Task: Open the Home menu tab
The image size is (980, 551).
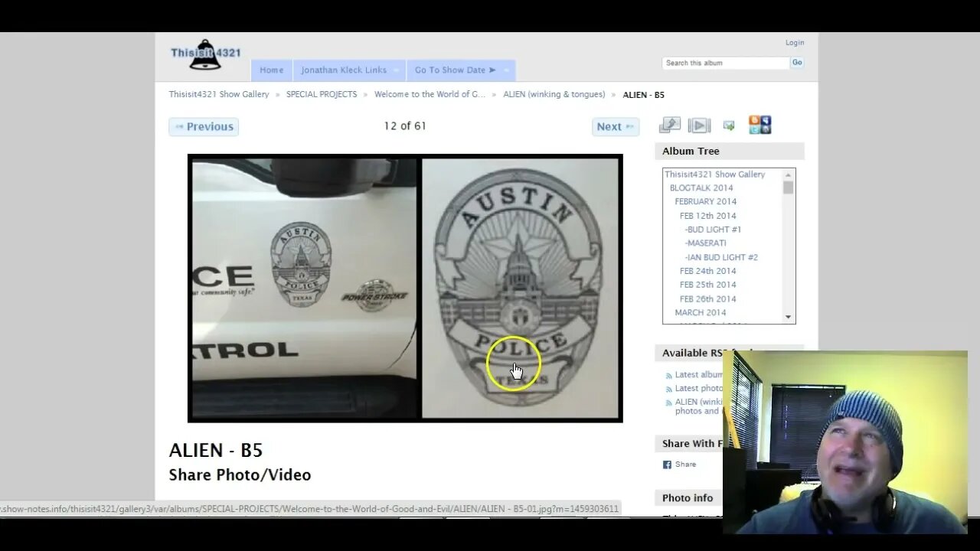Action: (x=272, y=70)
